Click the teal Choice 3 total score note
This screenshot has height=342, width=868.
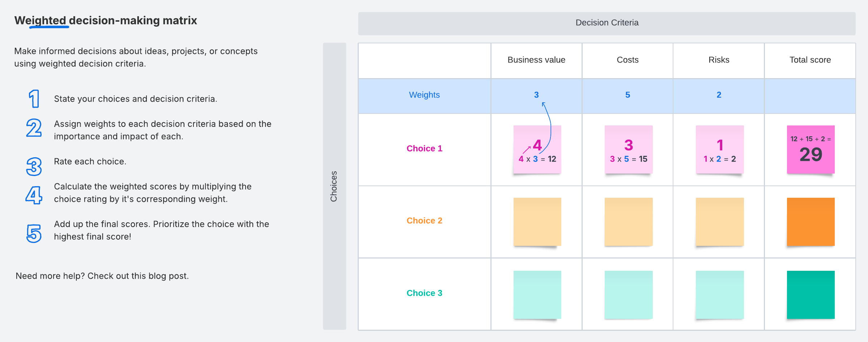coord(810,295)
